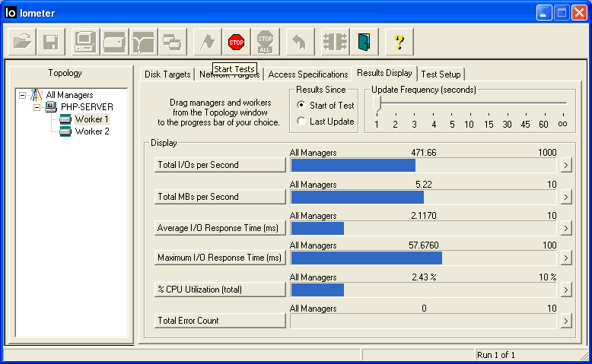Collapse the PHP-SERVER tree node
This screenshot has width=592, height=364.
pos(37,107)
